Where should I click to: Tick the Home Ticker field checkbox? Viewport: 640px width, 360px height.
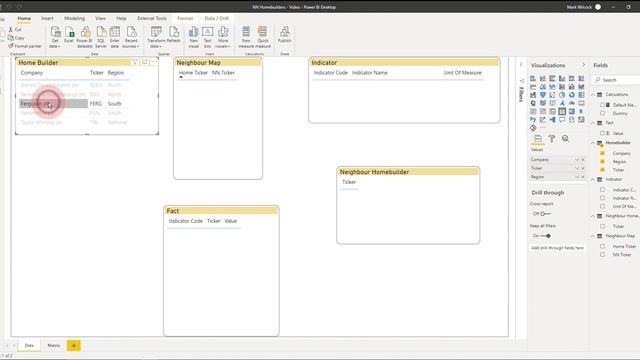pyautogui.click(x=602, y=246)
